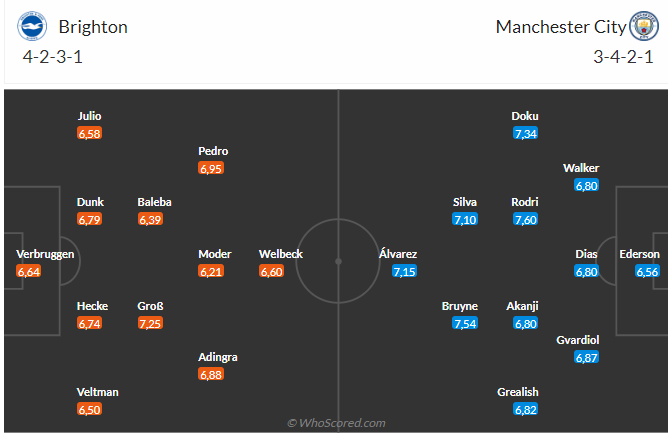
Task: Select player name Welbeck
Action: coord(280,254)
